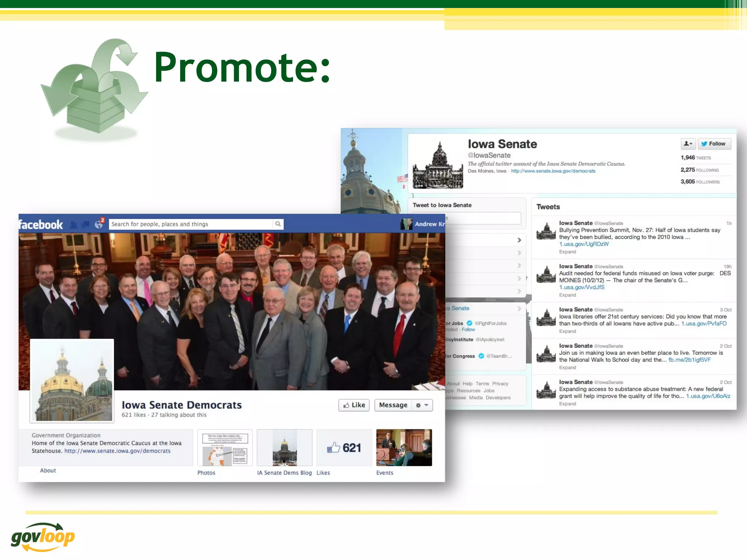This screenshot has width=747, height=560.
Task: Open Iowa Senate Twitter avatar image
Action: coord(438,165)
